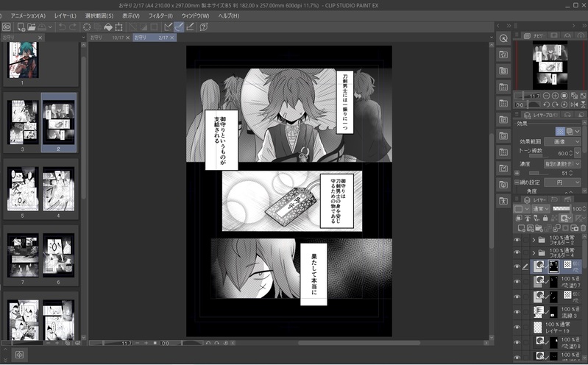Image resolution: width=588 pixels, height=365 pixels.
Task: Click the Layer color effect icon
Action: click(570, 131)
